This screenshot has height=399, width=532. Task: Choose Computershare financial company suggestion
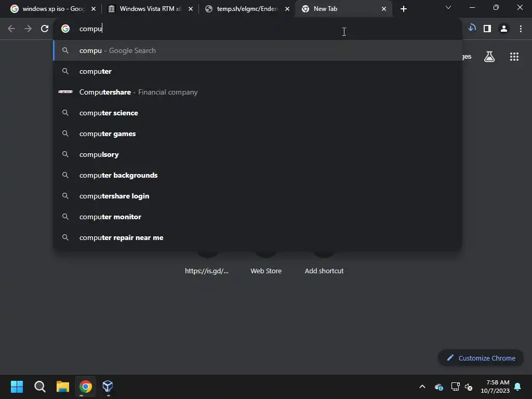[258, 92]
